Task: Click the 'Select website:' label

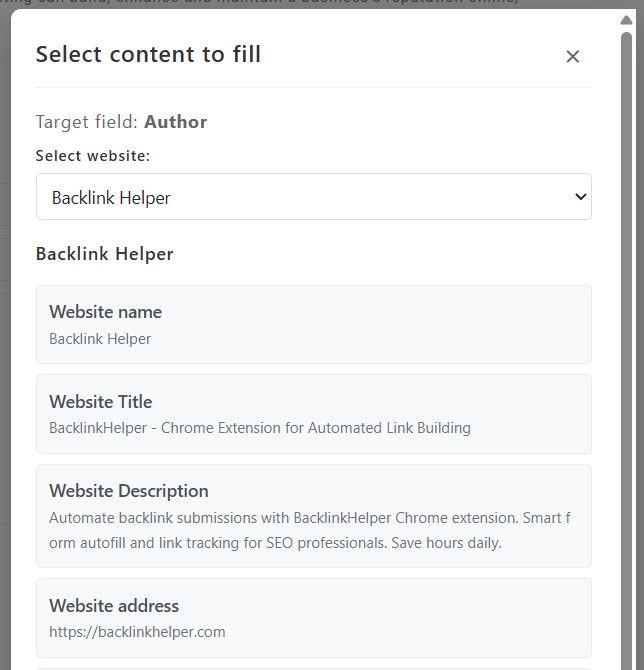Action: tap(93, 156)
